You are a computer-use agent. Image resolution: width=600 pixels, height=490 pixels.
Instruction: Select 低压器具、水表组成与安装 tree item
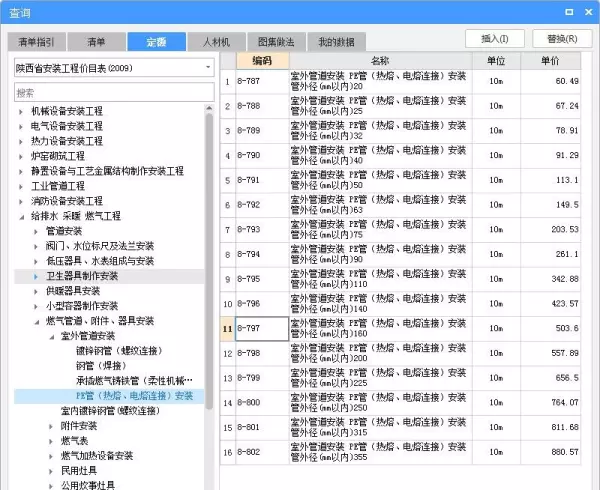click(x=99, y=261)
